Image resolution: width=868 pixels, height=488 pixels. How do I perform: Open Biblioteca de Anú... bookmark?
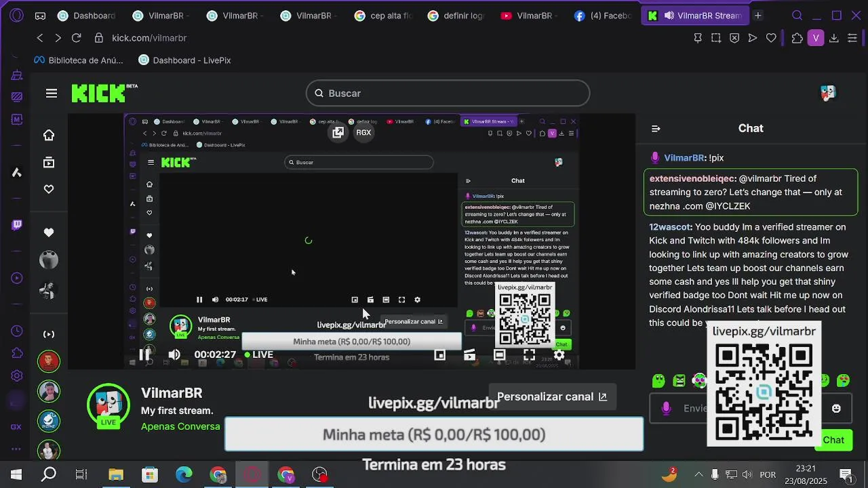point(79,60)
